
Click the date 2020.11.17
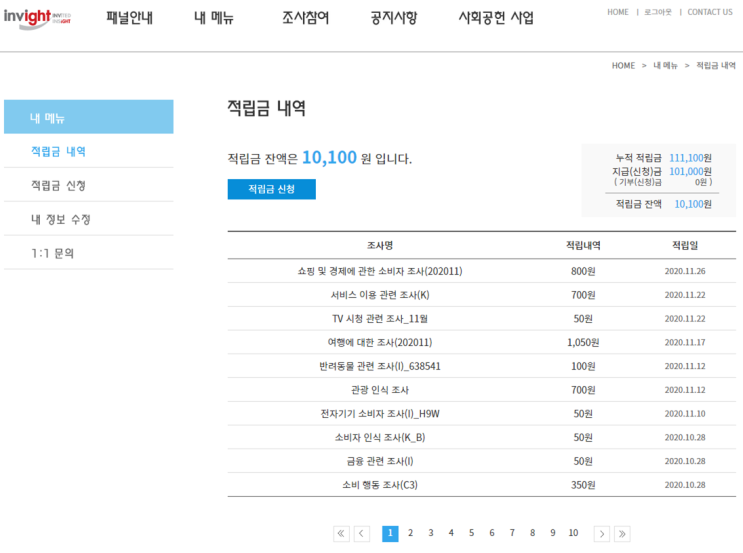tap(685, 342)
